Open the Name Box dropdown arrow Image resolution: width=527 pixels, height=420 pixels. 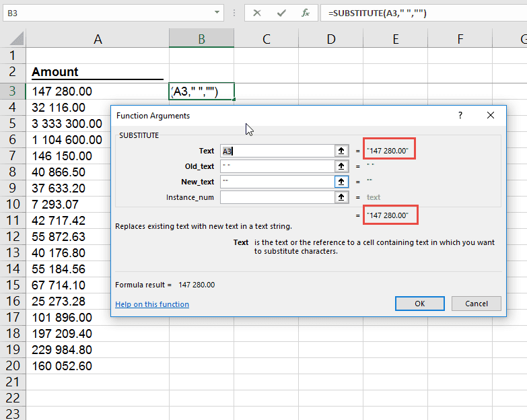pyautogui.click(x=217, y=13)
